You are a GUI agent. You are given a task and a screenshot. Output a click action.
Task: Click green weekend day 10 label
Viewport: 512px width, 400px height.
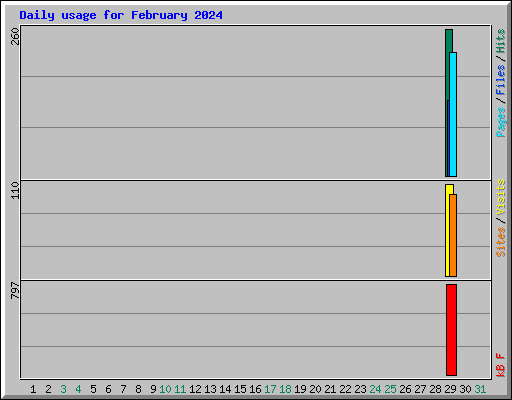(x=165, y=389)
